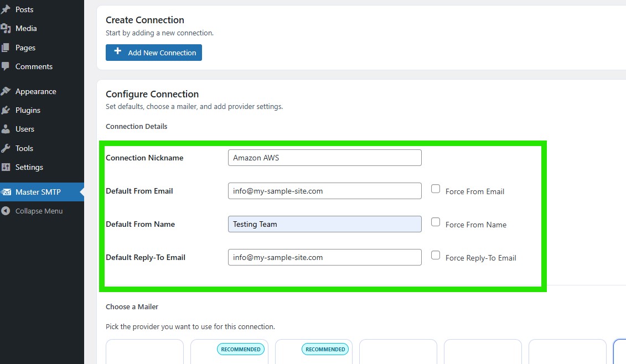Click the Appearance paintbrush icon
The width and height of the screenshot is (626, 364).
[6, 91]
